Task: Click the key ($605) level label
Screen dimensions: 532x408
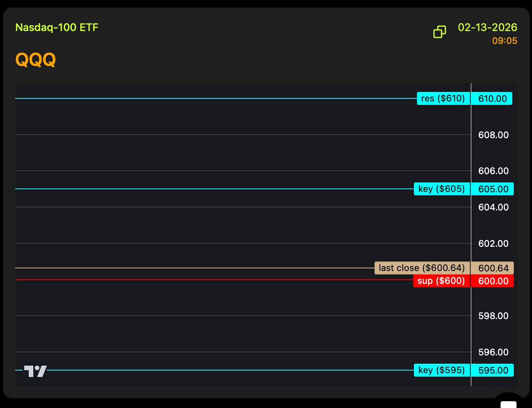Action: coord(442,189)
